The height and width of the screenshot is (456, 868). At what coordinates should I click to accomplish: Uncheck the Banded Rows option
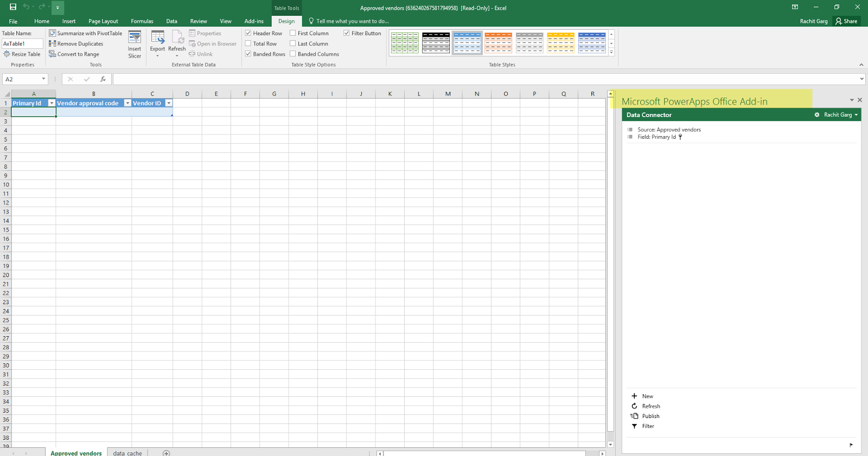(x=248, y=54)
